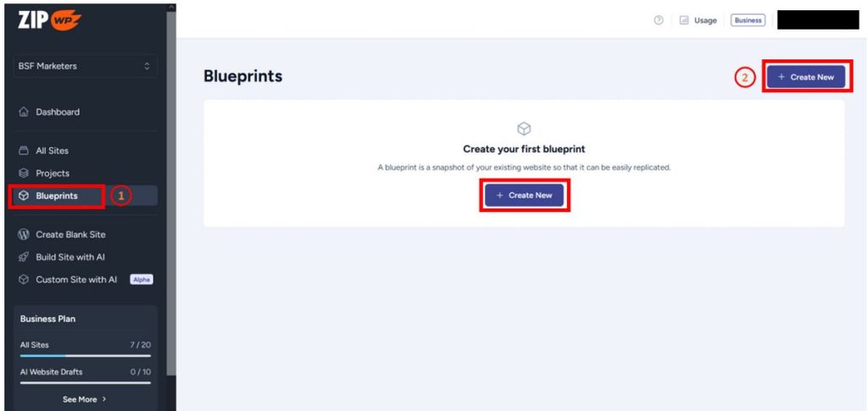Click WordPress icon beside Create Blank Site

pos(23,235)
